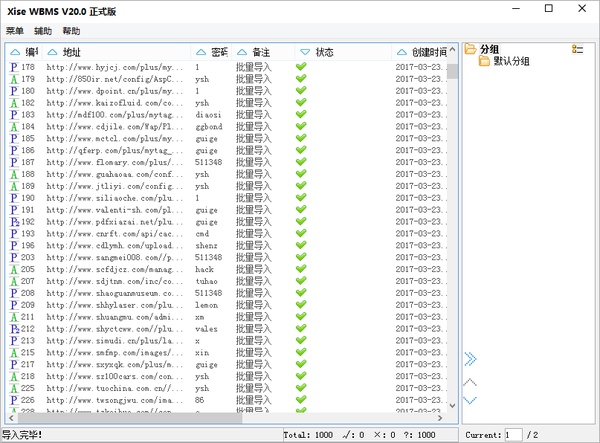Viewport: 600px width, 443px height.
Task: Click the horizontal scrollbar thumb
Action: click(x=129, y=418)
